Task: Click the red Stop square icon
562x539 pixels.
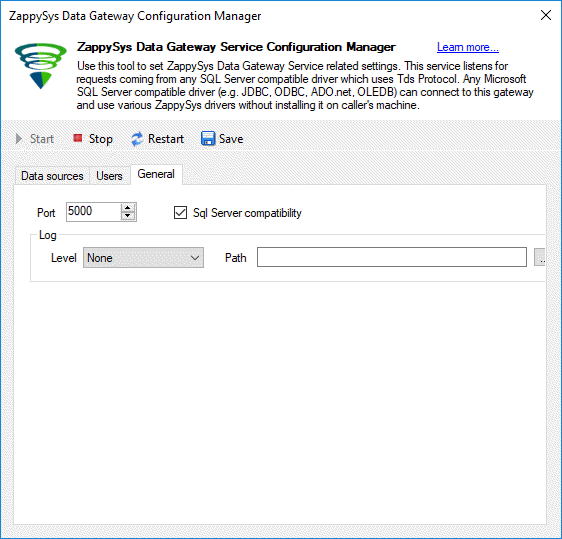Action: 78,138
